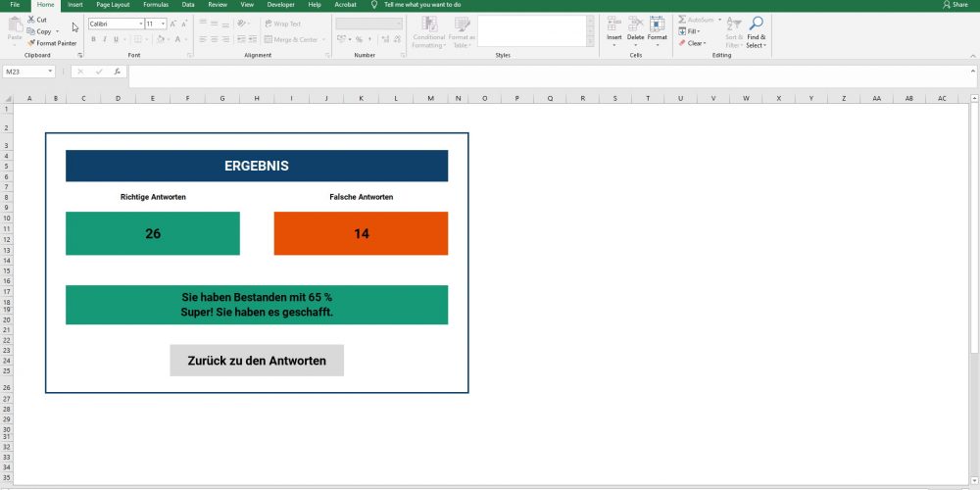Click the Borders icon in Font group
The height and width of the screenshot is (490, 980).
[137, 39]
